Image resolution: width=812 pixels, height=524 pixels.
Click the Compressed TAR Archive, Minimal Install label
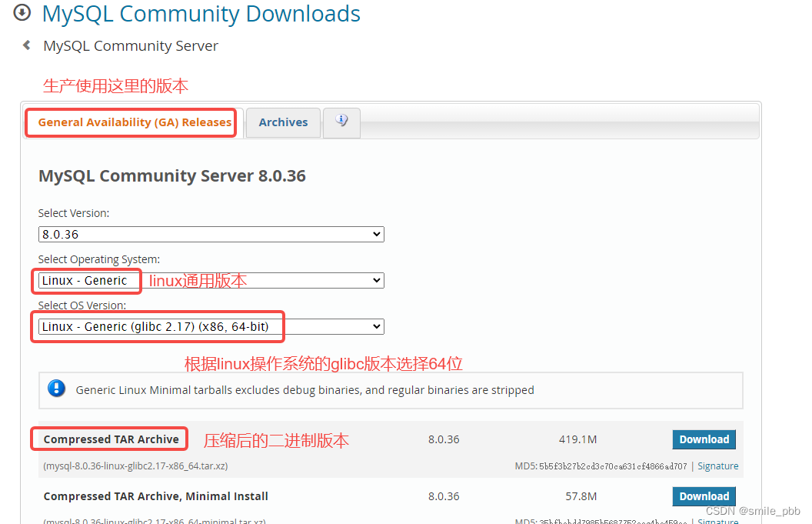click(x=156, y=496)
